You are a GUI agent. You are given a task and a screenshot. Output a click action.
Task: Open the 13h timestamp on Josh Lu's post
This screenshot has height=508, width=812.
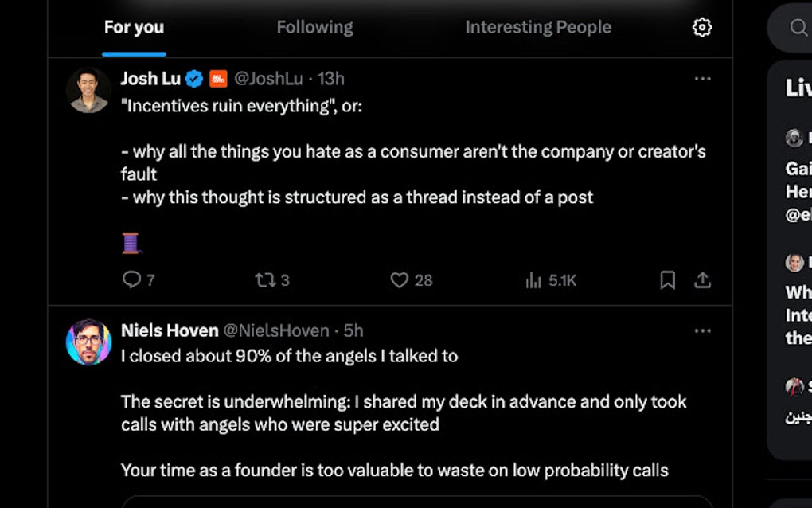click(x=331, y=79)
